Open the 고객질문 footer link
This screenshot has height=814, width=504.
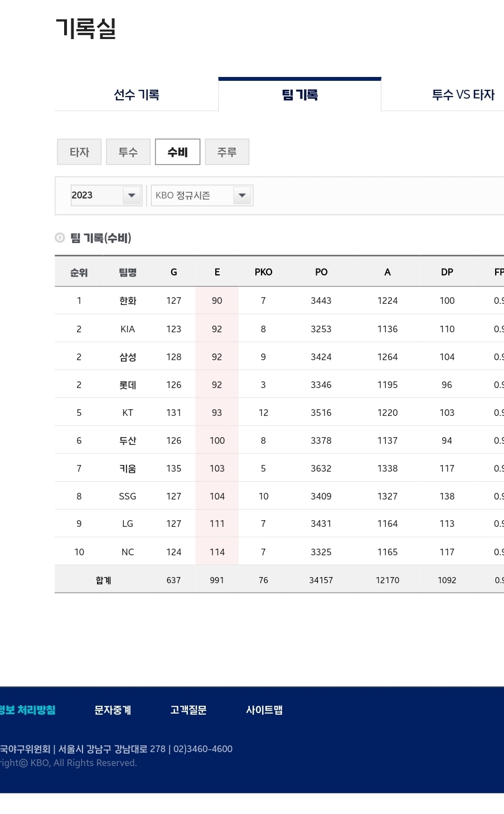(188, 710)
